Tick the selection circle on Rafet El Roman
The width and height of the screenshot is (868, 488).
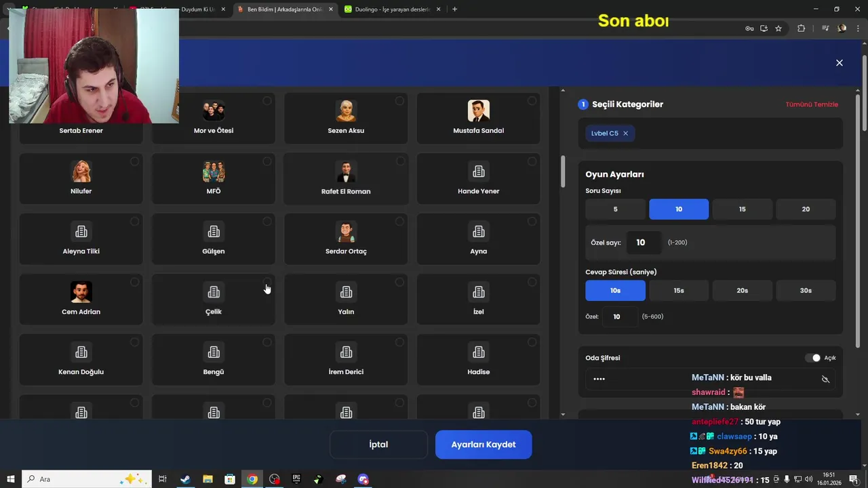pos(399,161)
